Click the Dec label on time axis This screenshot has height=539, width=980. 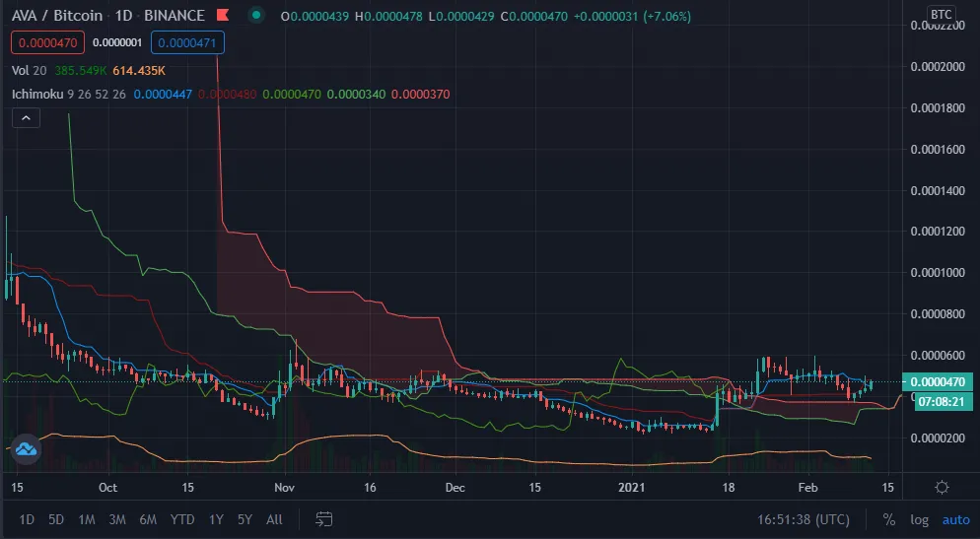pos(455,487)
